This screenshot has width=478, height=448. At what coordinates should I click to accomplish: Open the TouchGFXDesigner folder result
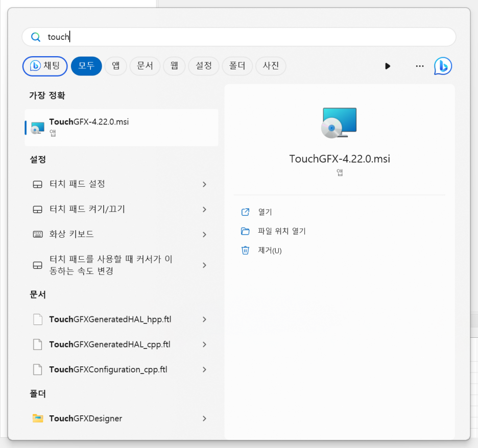(x=122, y=418)
